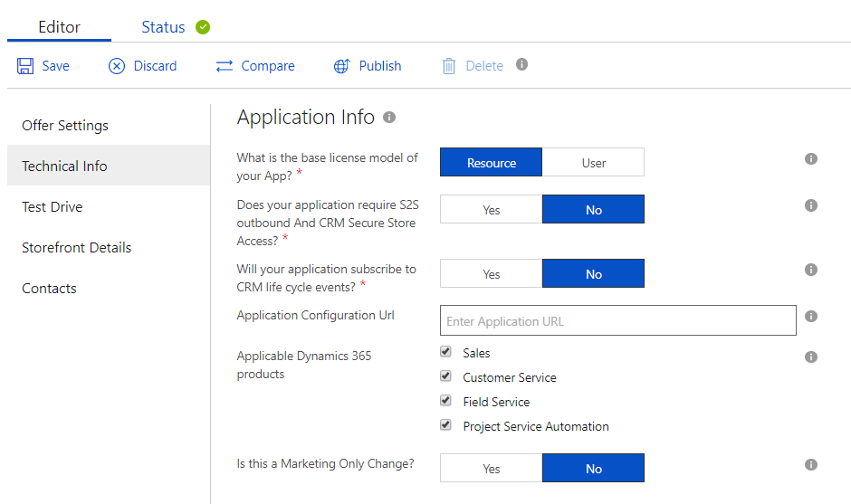851x504 pixels.
Task: Uncheck the Sales checkbox
Action: [x=445, y=352]
